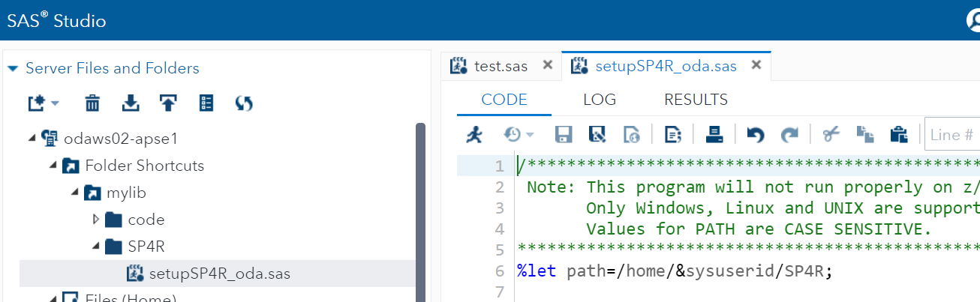Collapse Server Files and Folders panel

(x=12, y=68)
